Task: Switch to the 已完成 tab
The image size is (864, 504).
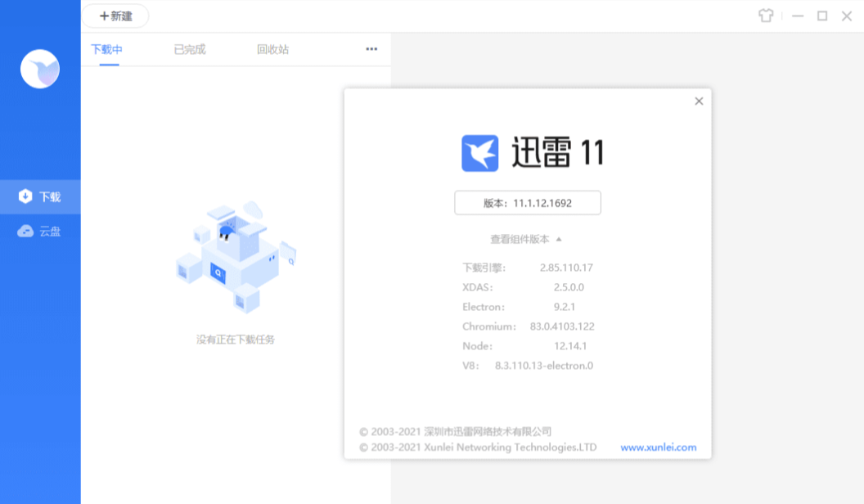Action: click(x=190, y=50)
